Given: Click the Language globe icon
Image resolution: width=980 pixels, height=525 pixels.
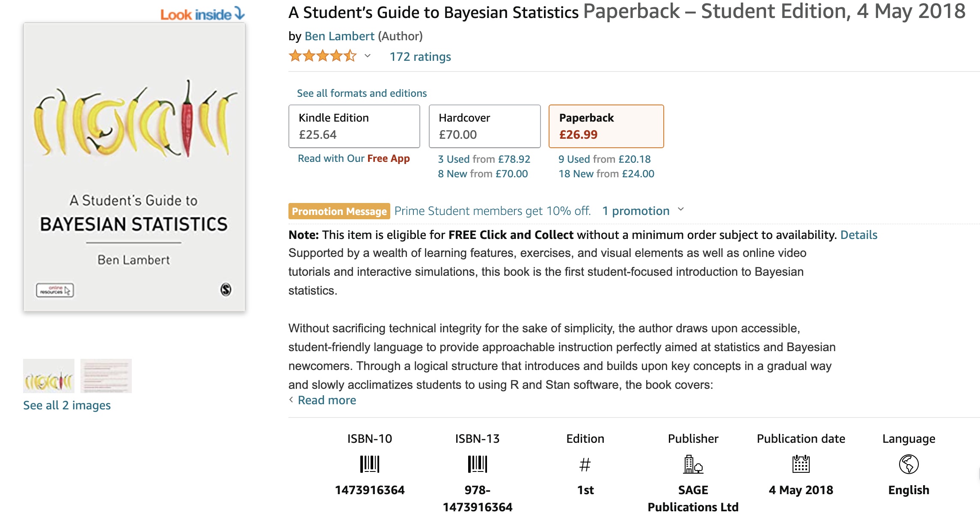Looking at the screenshot, I should pyautogui.click(x=909, y=464).
